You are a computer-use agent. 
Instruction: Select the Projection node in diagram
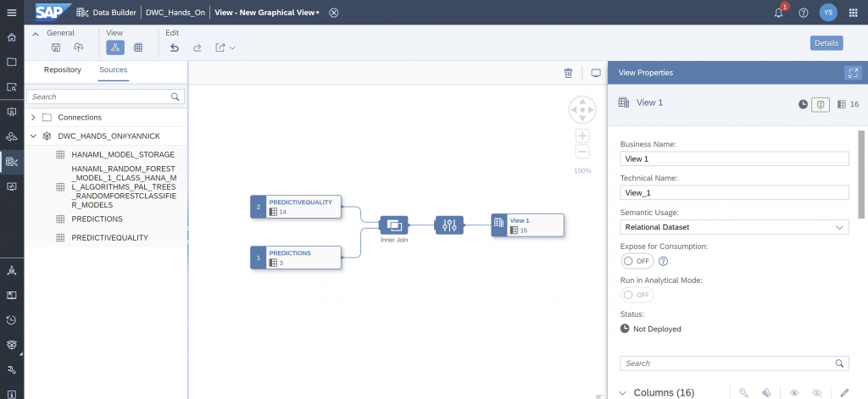(449, 225)
